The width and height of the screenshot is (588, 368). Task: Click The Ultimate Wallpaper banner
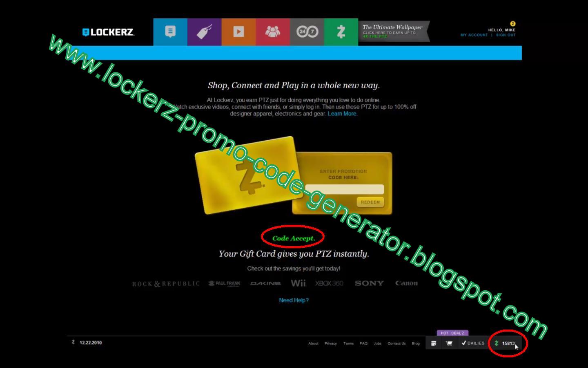tap(394, 31)
